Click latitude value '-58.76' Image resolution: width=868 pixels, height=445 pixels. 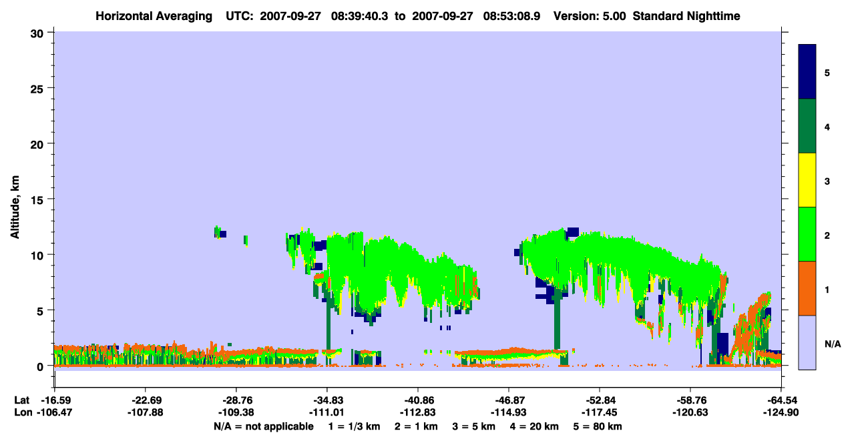coord(690,400)
